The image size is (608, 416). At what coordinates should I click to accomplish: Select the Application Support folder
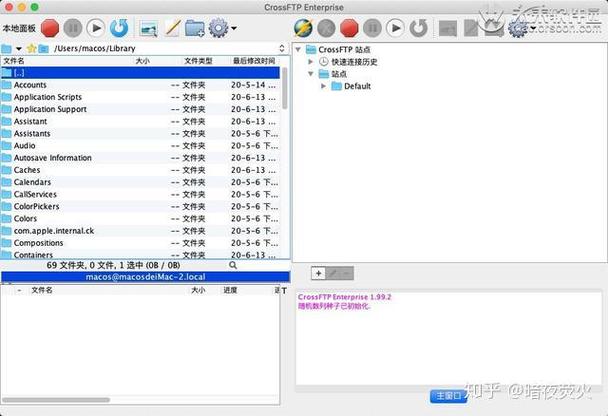[140, 109]
